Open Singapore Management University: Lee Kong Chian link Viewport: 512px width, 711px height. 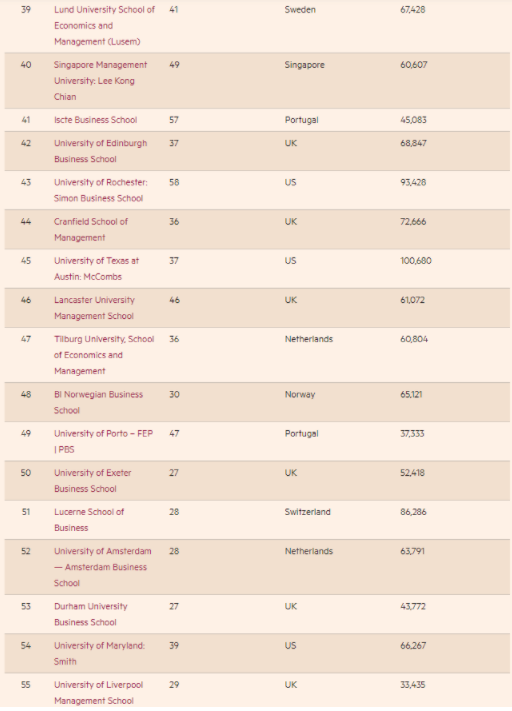click(x=100, y=81)
